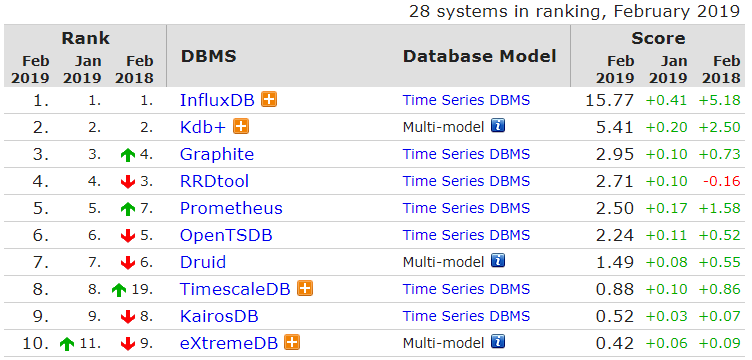This screenshot has width=752, height=360.
Task: Click the score value 2.71
Action: pos(614,181)
